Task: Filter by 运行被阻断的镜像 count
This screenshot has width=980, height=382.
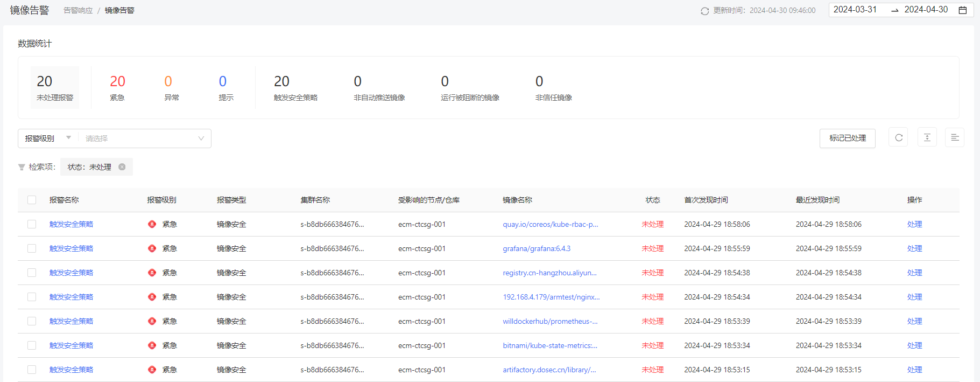Action: (x=470, y=88)
